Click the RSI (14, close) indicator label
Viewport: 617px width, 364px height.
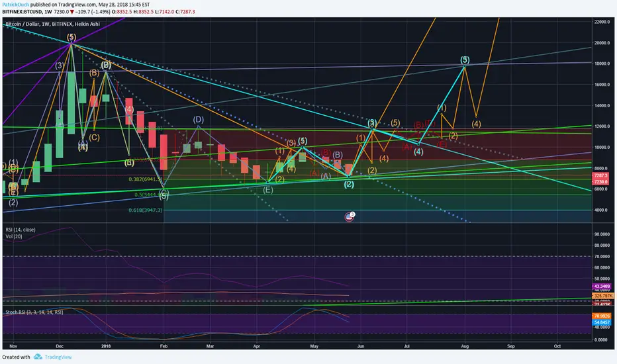pos(21,230)
